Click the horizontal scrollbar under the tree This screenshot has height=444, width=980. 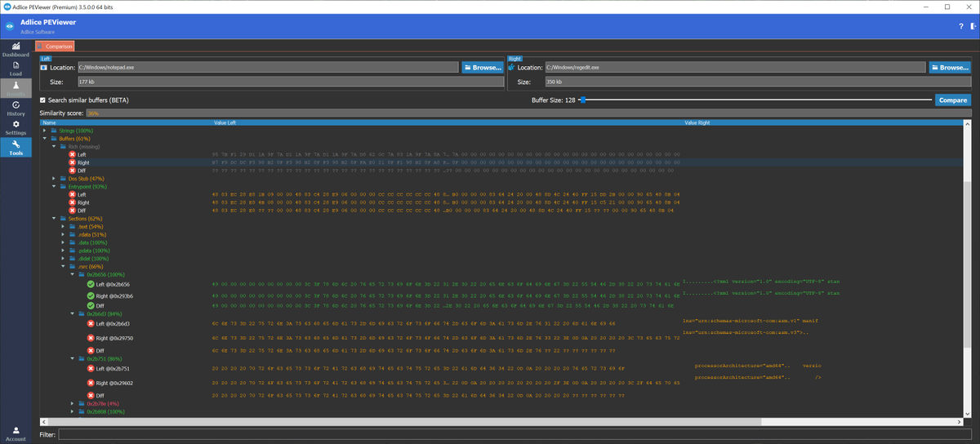[501, 423]
